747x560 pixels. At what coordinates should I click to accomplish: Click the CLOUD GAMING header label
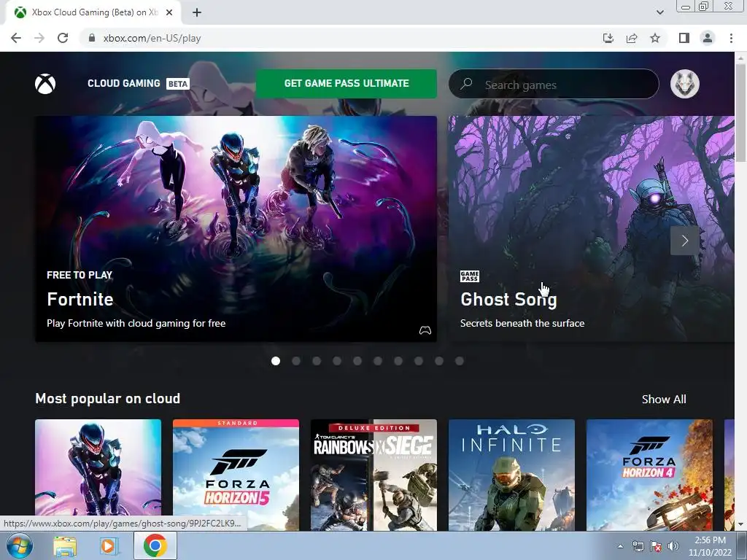124,83
